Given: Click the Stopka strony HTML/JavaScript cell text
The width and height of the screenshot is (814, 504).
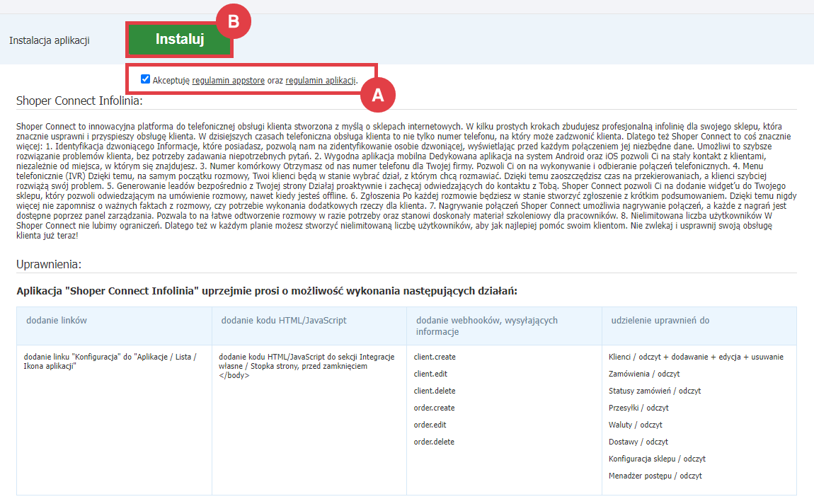Looking at the screenshot, I should (x=306, y=367).
